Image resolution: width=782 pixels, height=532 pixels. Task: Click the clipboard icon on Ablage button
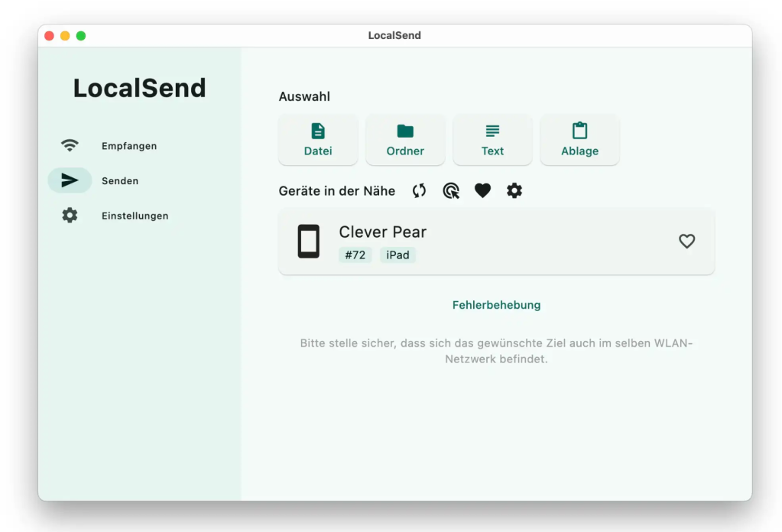coord(579,130)
